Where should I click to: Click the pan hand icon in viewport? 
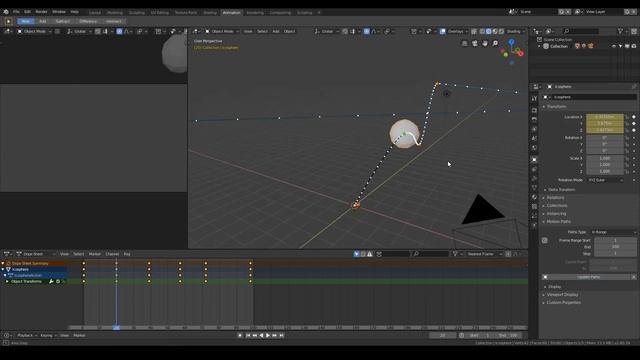point(485,43)
